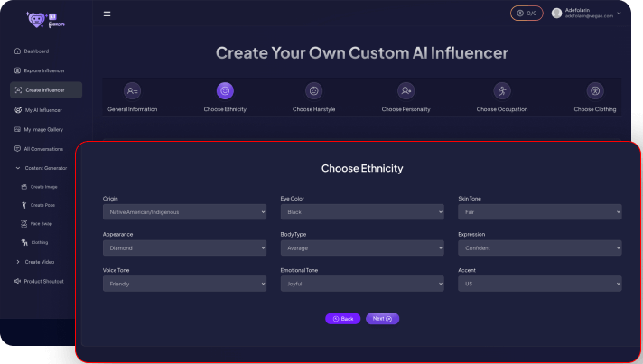Click the Choose Clothing step label
Image resolution: width=643 pixels, height=364 pixels.
pos(595,109)
